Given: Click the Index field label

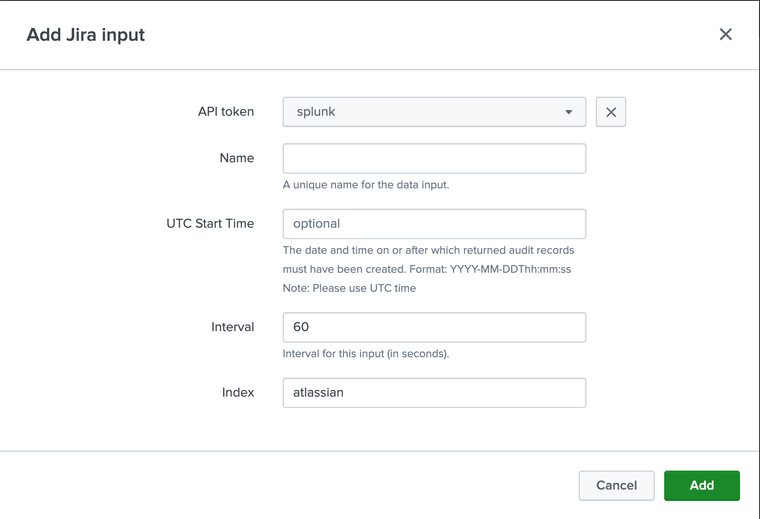Looking at the screenshot, I should pos(238,392).
